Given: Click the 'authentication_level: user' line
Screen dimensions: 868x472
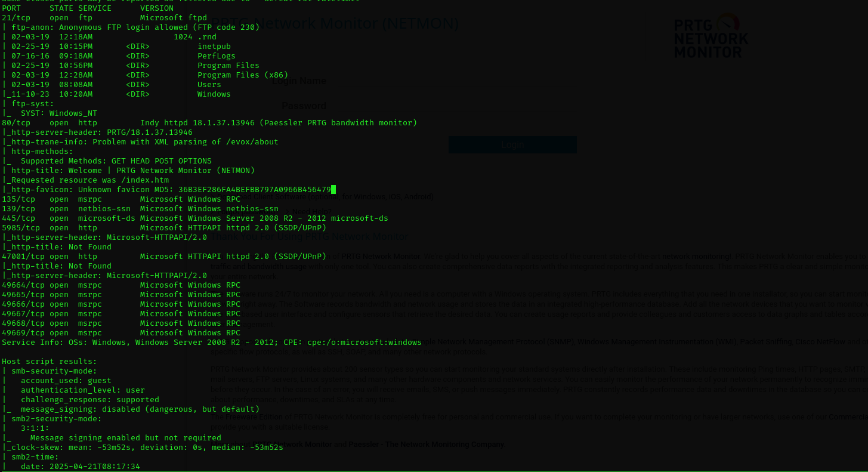Looking at the screenshot, I should pos(73,390).
